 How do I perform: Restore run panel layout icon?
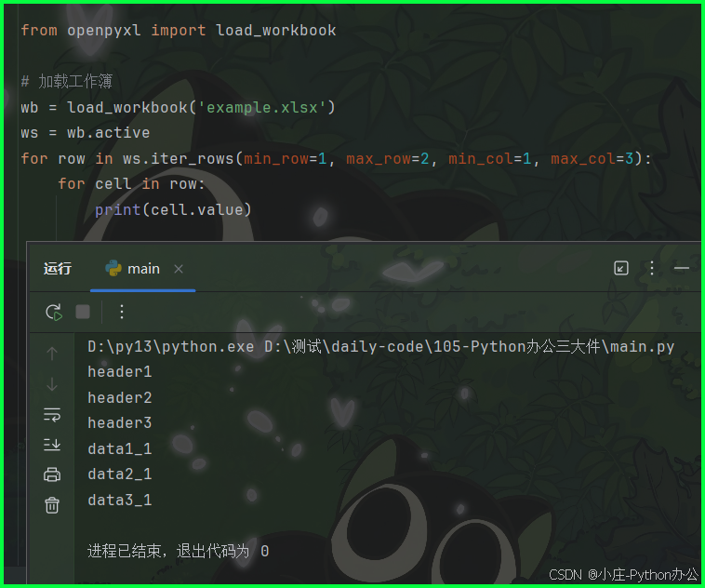pos(621,268)
